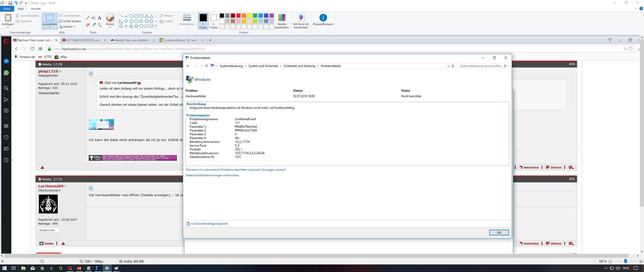
Task: Toggle the Auswählen selection tool
Action: pyautogui.click(x=50, y=18)
